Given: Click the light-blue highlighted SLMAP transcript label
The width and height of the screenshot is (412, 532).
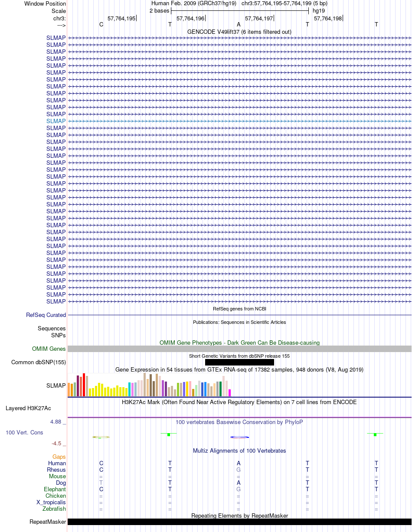Looking at the screenshot, I should 56,121.
